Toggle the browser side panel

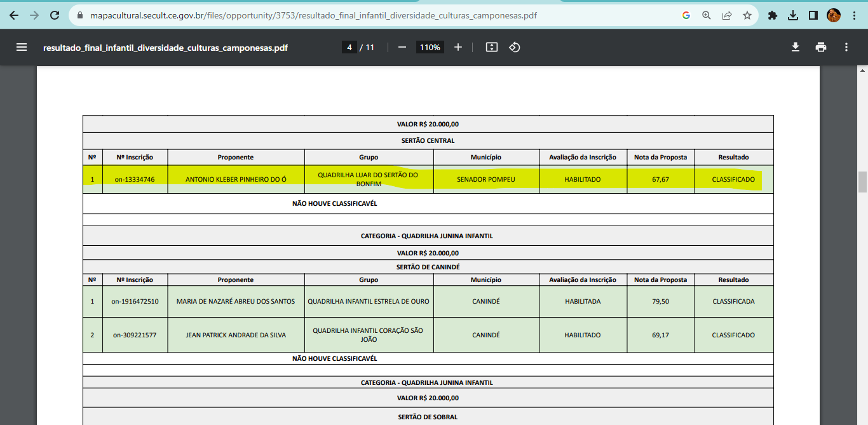coord(813,15)
